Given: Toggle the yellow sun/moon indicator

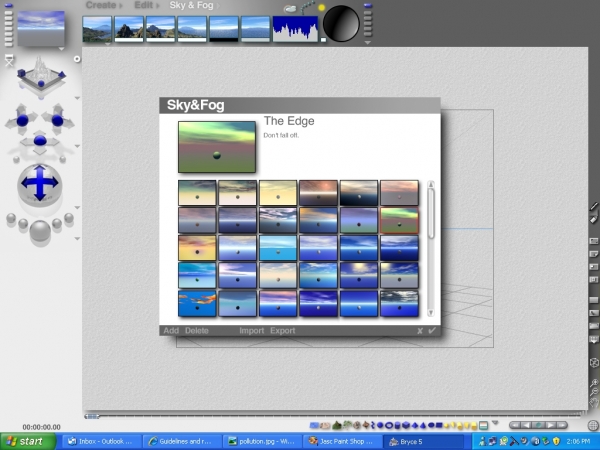Looking at the screenshot, I should point(321,7).
